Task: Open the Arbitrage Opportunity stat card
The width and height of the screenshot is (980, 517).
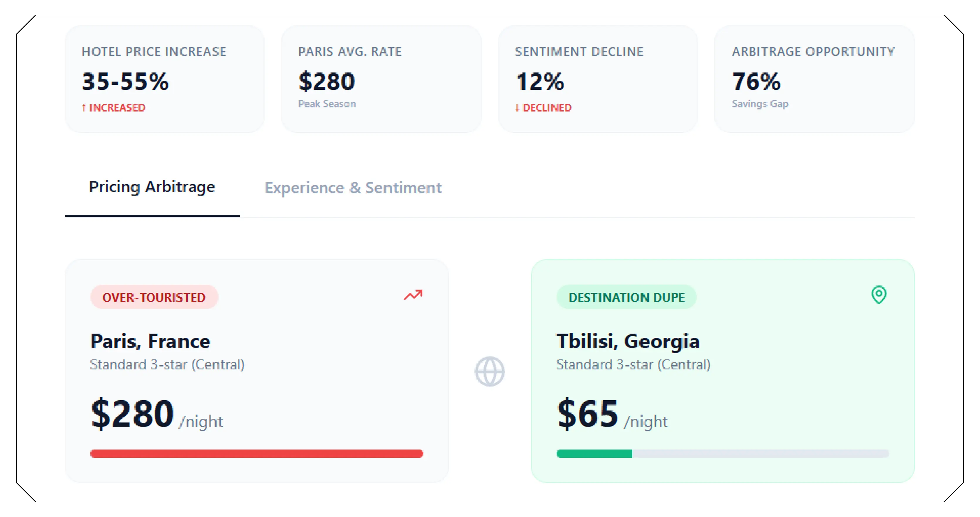Action: (816, 78)
